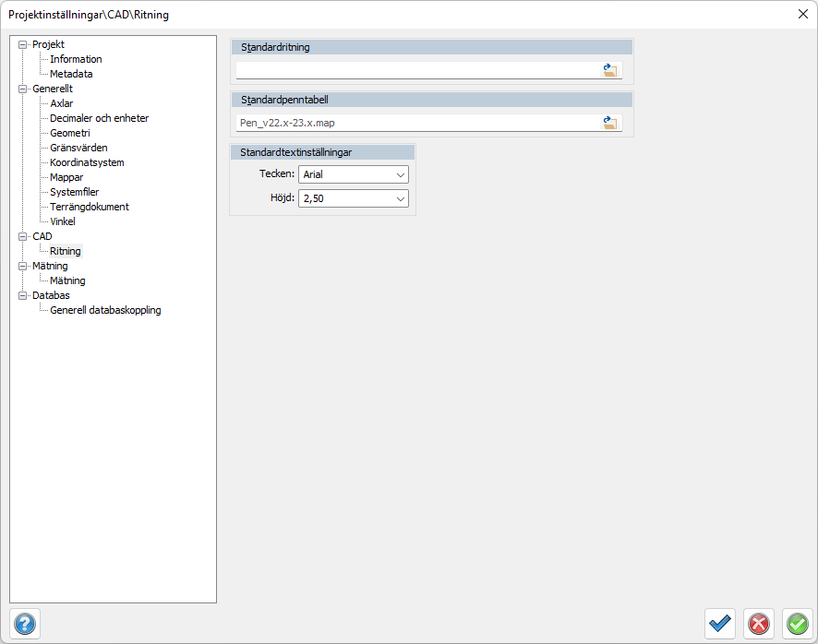Image resolution: width=818 pixels, height=644 pixels.
Task: Open the Tecken font dropdown
Action: pyautogui.click(x=354, y=174)
